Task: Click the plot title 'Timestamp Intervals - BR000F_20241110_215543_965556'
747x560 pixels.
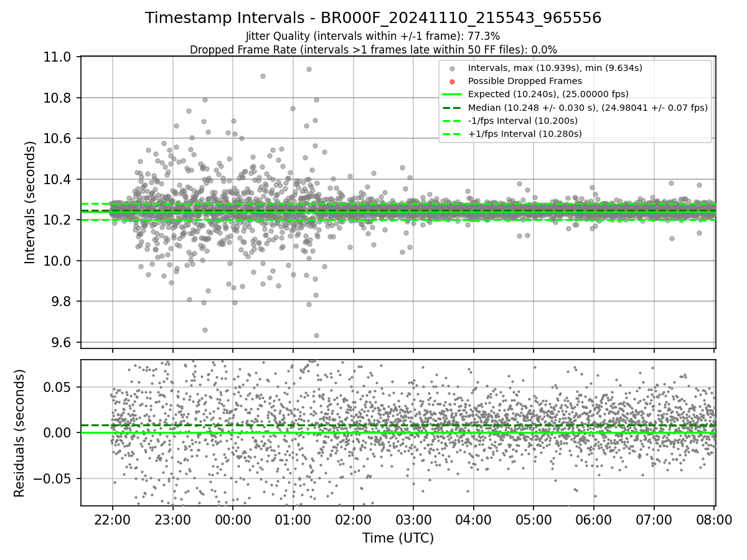Action: 374,18
